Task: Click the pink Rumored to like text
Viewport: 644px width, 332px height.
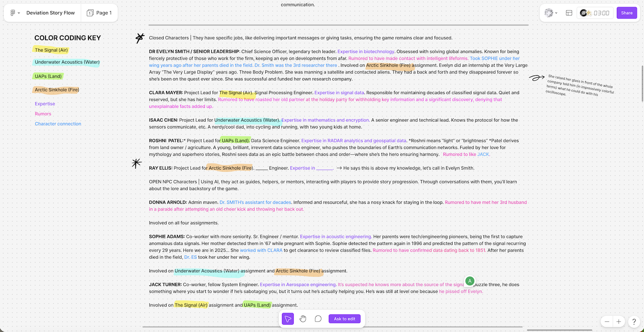Action: (459, 155)
